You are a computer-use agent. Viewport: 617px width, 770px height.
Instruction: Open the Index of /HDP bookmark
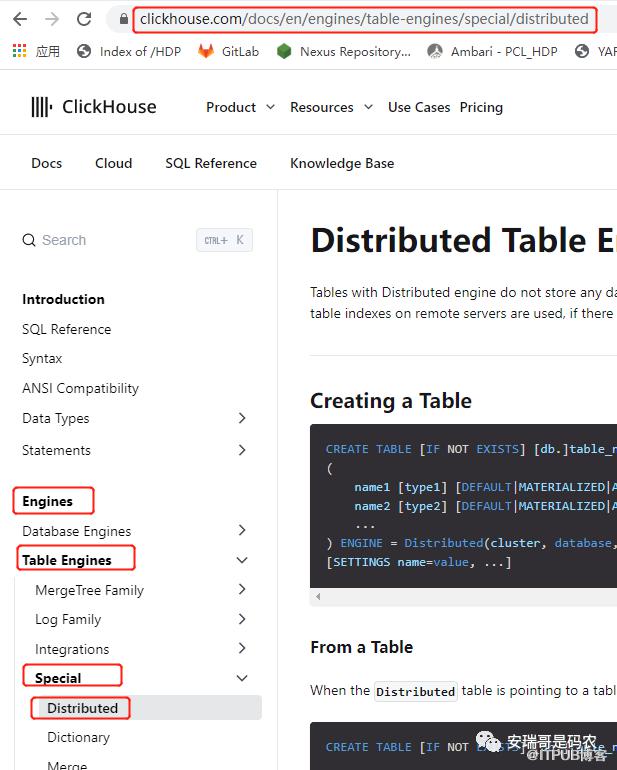[x=129, y=51]
